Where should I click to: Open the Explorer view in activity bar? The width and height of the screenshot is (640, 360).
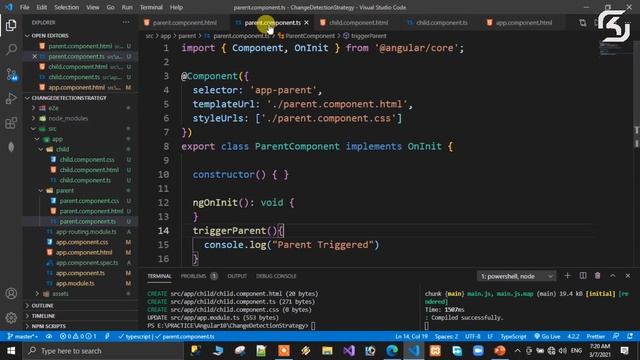(x=11, y=25)
